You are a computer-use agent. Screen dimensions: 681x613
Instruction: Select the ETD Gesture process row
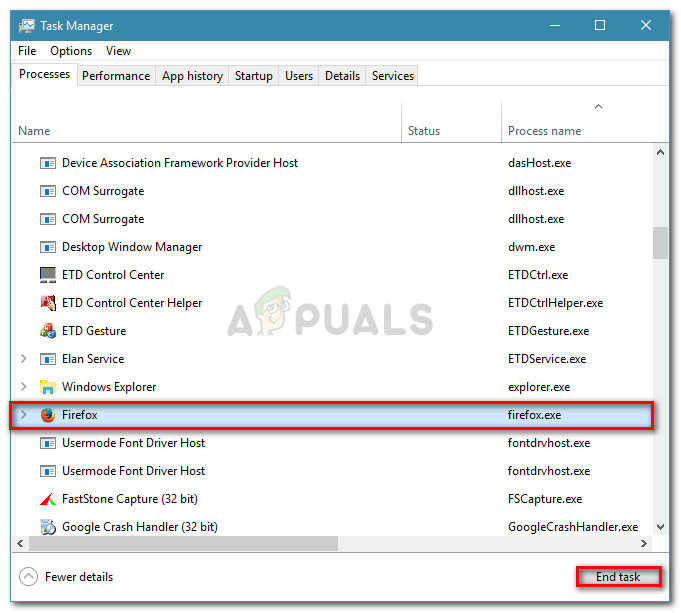click(x=332, y=331)
